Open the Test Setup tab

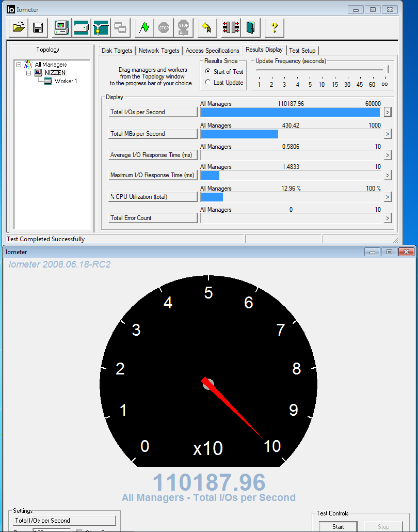point(302,51)
